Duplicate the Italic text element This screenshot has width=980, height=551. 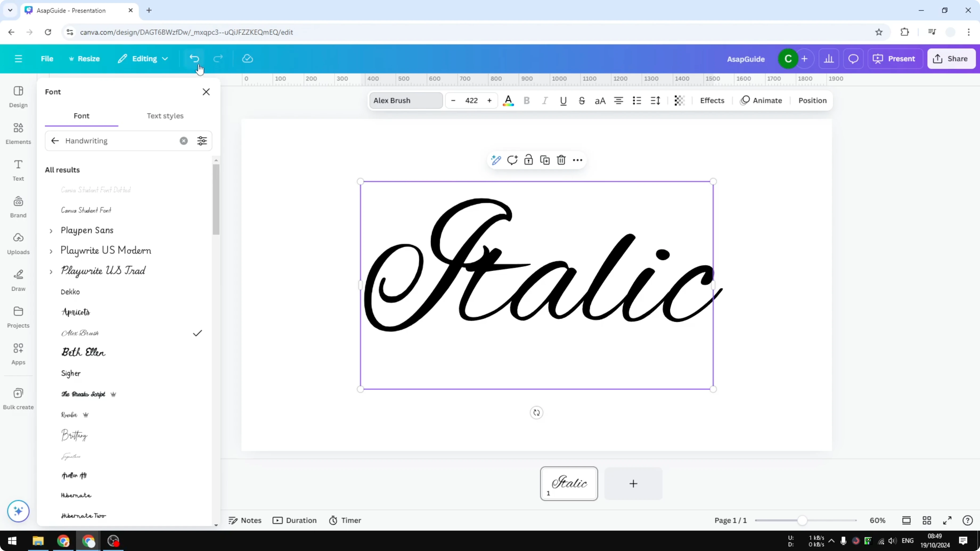pos(545,160)
